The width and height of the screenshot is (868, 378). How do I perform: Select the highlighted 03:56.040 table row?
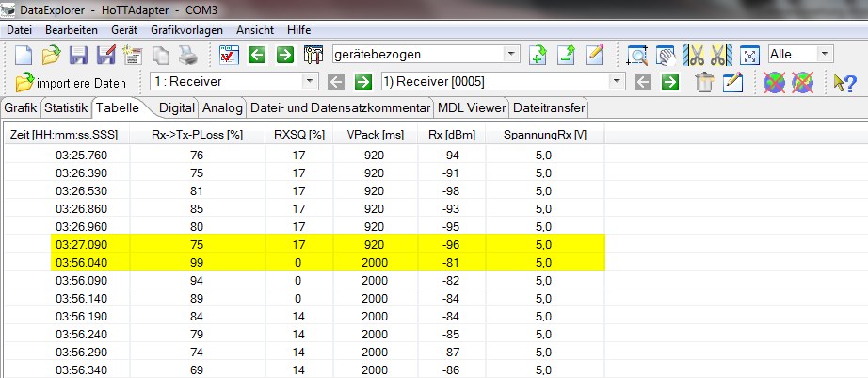point(301,262)
